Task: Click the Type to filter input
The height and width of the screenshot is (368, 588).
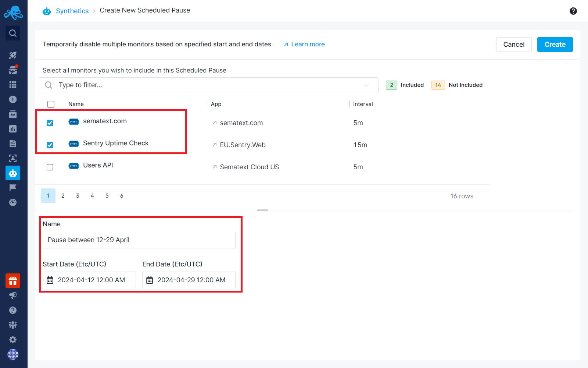Action: coord(209,85)
